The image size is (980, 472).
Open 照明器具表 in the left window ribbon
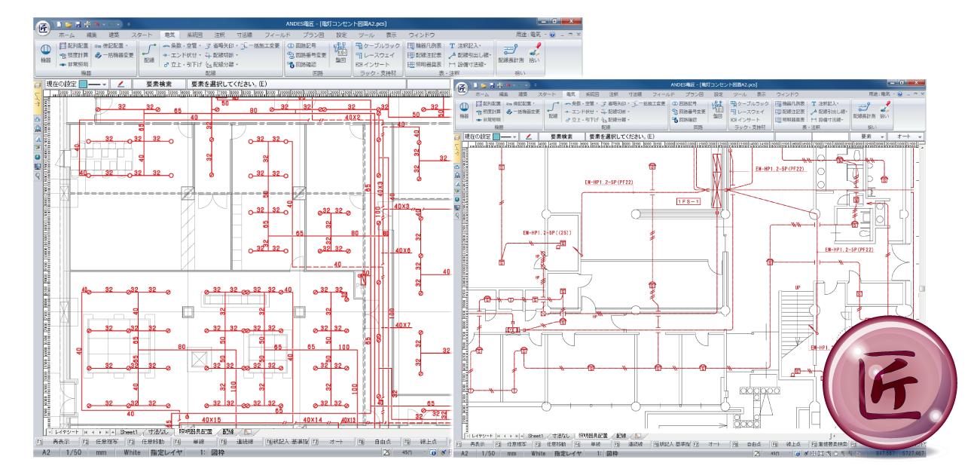pyautogui.click(x=426, y=64)
